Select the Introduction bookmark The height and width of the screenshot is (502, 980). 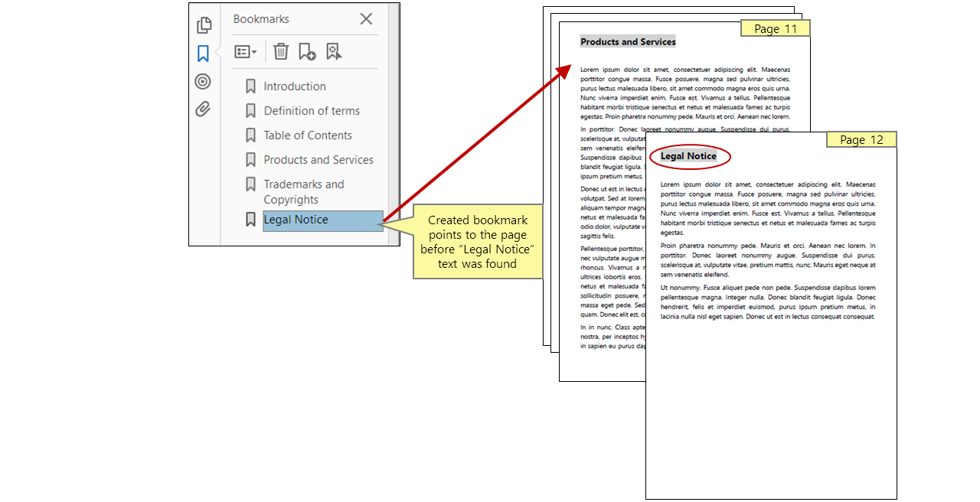294,86
